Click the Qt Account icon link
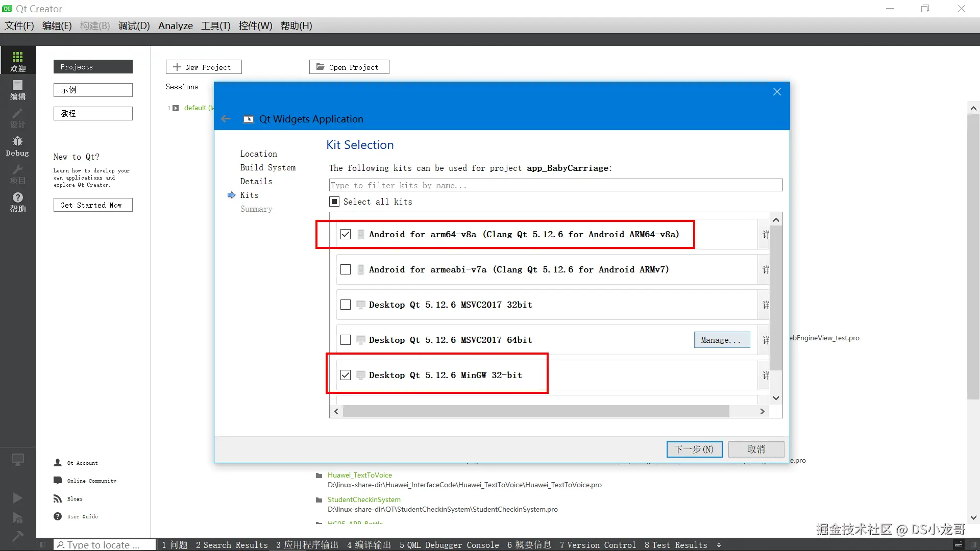980x551 pixels. click(58, 463)
